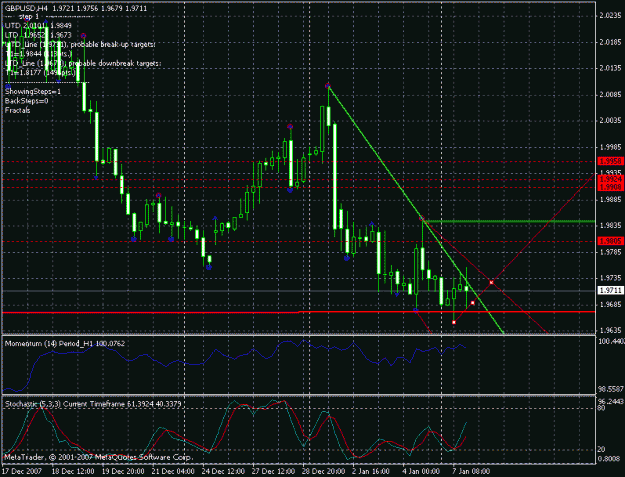Click the '24 Dec 12:00' time axis label

[x=223, y=471]
